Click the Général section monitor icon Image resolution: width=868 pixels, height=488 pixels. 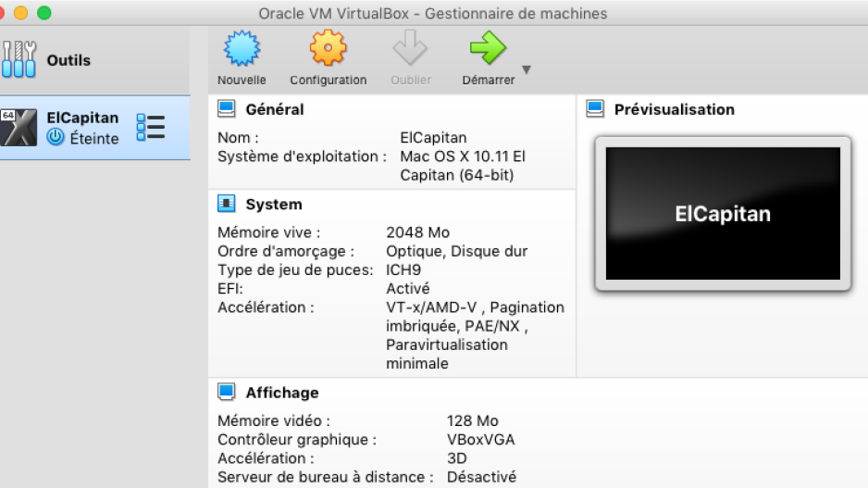227,109
